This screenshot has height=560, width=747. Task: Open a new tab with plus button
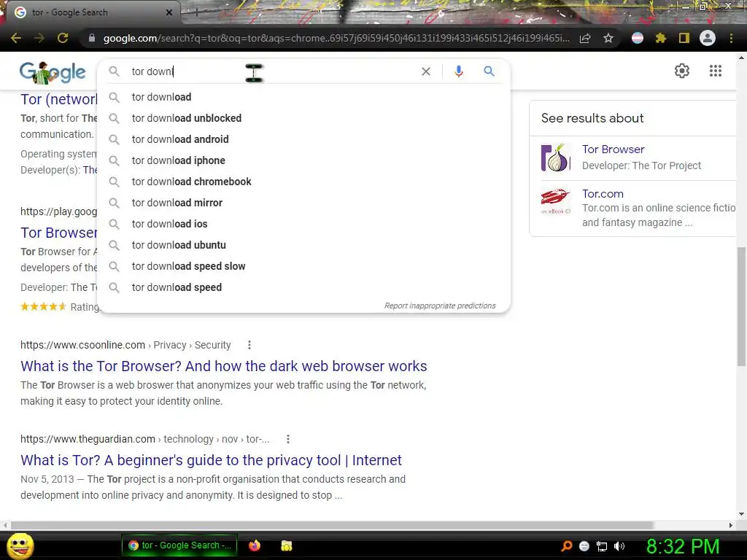[197, 13]
